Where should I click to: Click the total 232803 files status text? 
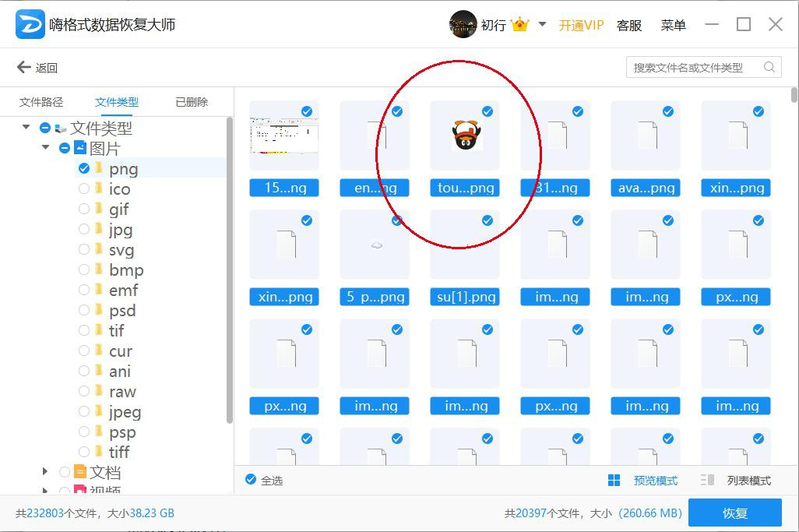[95, 513]
